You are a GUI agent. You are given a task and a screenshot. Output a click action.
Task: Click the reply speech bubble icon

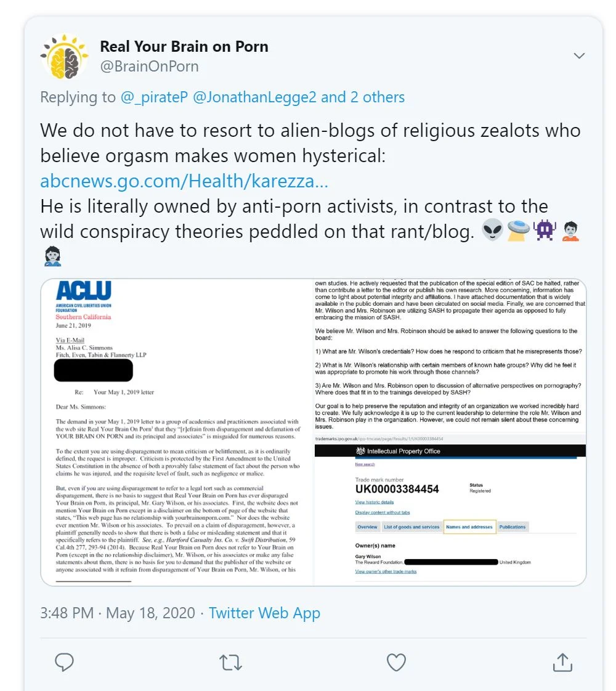(x=64, y=662)
